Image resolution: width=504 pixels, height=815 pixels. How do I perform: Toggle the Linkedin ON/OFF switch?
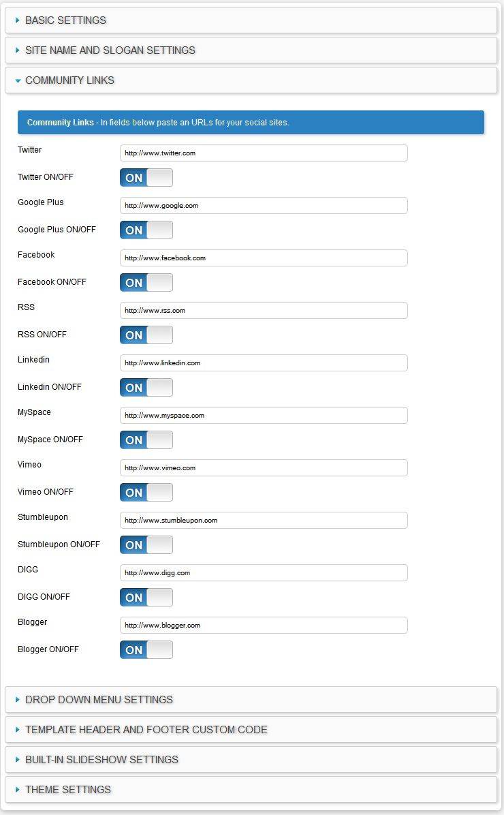click(x=146, y=388)
